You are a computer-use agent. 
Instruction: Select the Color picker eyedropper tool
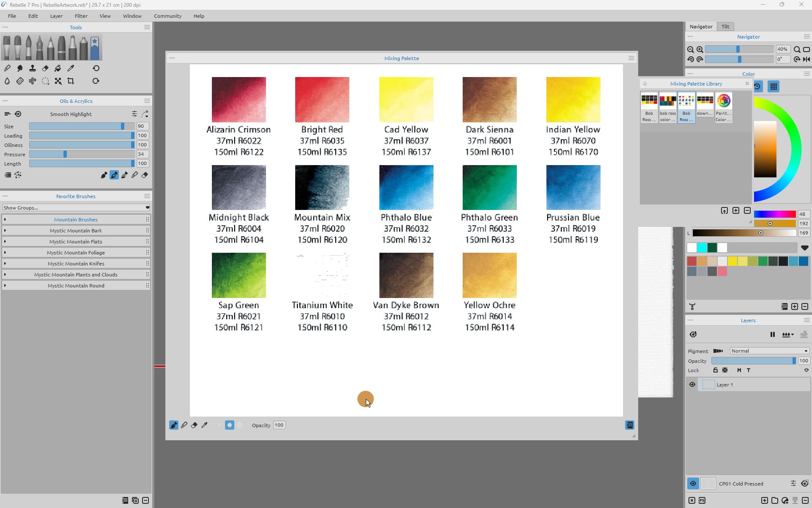[x=71, y=68]
